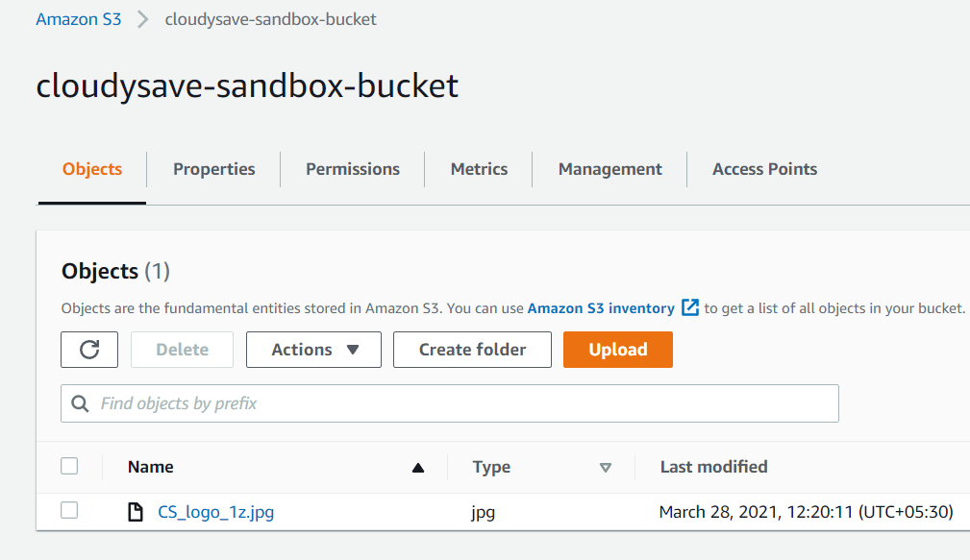The image size is (970, 560).
Task: Open the Management tab
Action: pos(609,169)
